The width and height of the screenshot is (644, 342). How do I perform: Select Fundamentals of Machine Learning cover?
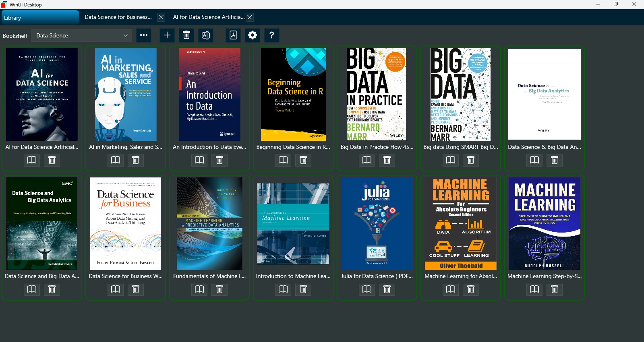(209, 224)
